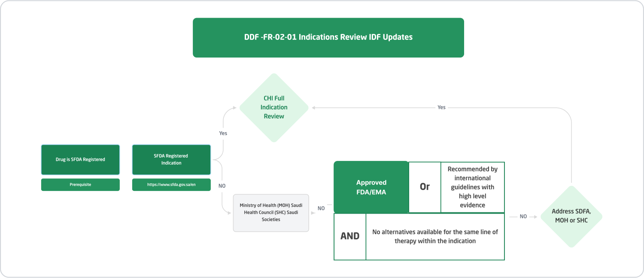The width and height of the screenshot is (644, 278).
Task: Select the Ministry of Health (MOH) box
Action: click(x=271, y=213)
